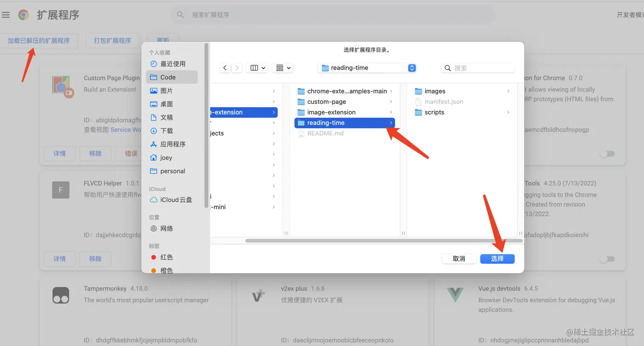Click Custom Page Plugin extension icon

tap(62, 86)
